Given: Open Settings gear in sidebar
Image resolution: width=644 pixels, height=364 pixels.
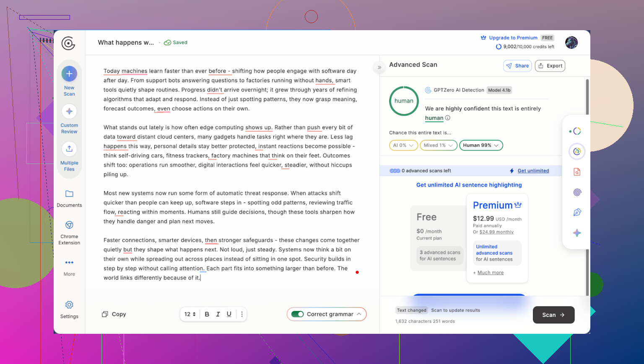Looking at the screenshot, I should coord(69,305).
